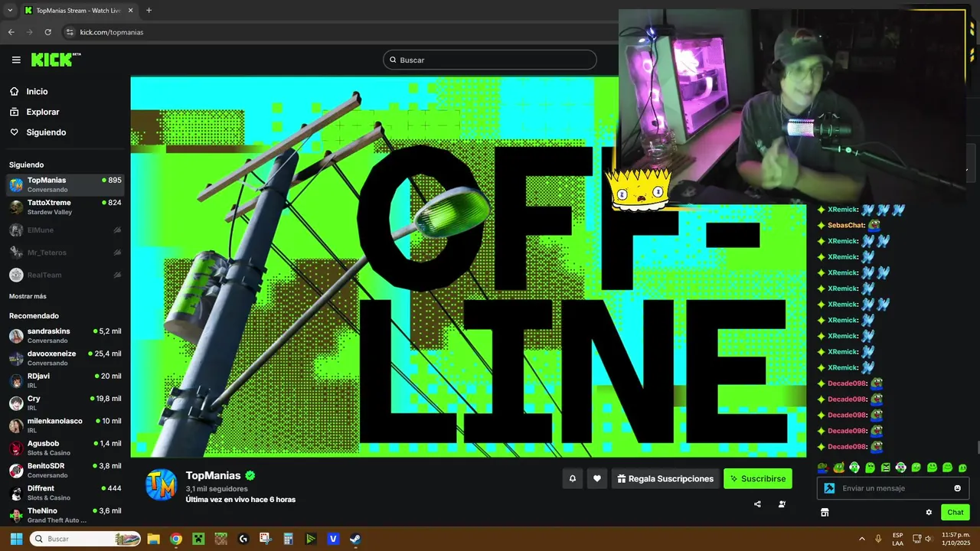Open the recommended davooxeneize channel
Viewport: 980px width, 551px height.
pos(65,358)
